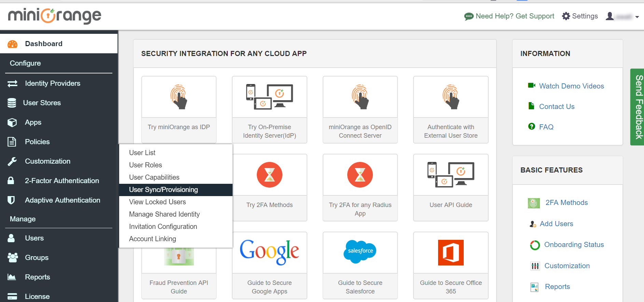The width and height of the screenshot is (644, 302).
Task: Open the Watch Demo Videos link
Action: click(571, 86)
